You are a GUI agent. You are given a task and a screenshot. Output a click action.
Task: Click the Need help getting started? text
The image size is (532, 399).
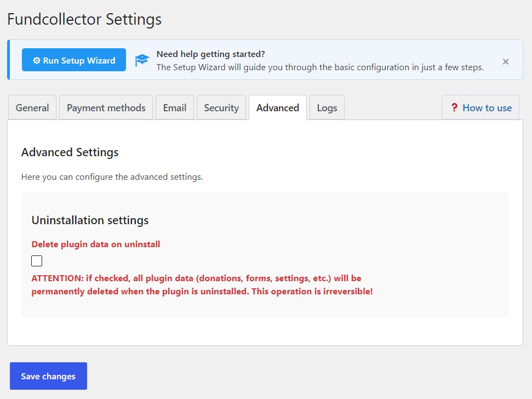pos(211,54)
